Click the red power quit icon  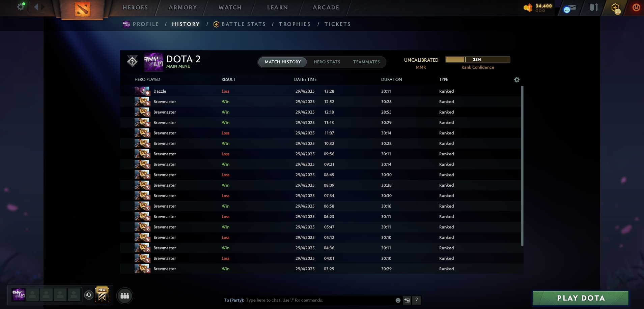[x=636, y=7]
